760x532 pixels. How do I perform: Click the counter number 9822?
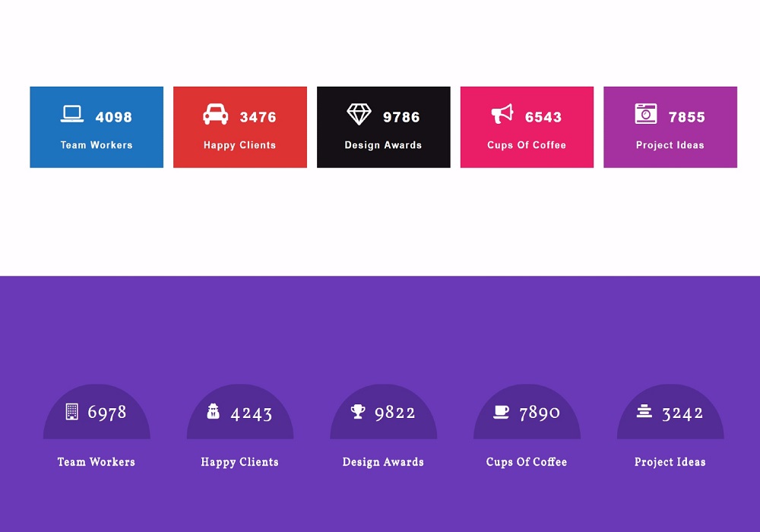(x=395, y=412)
